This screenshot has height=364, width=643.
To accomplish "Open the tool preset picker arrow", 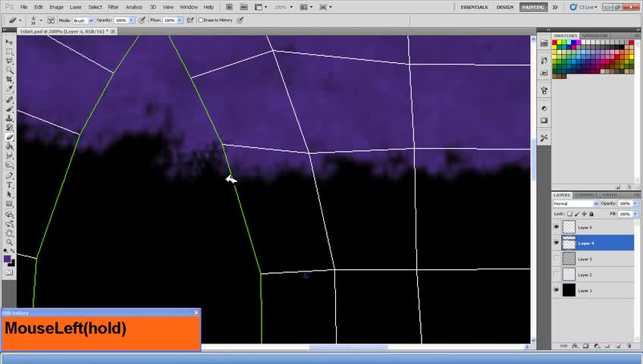I will (20, 20).
